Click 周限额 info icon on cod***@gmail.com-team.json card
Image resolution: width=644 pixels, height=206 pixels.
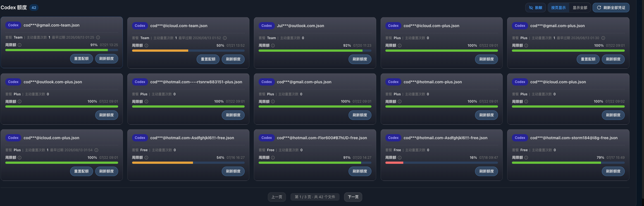pyautogui.click(x=20, y=45)
